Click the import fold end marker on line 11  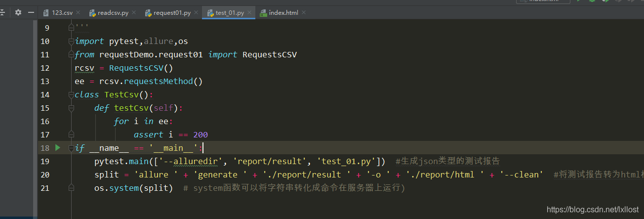click(72, 54)
